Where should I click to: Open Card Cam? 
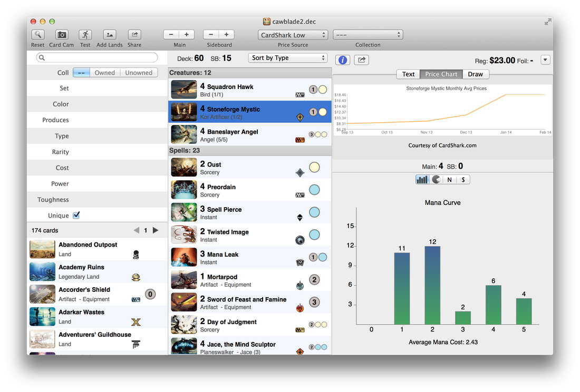(x=61, y=35)
